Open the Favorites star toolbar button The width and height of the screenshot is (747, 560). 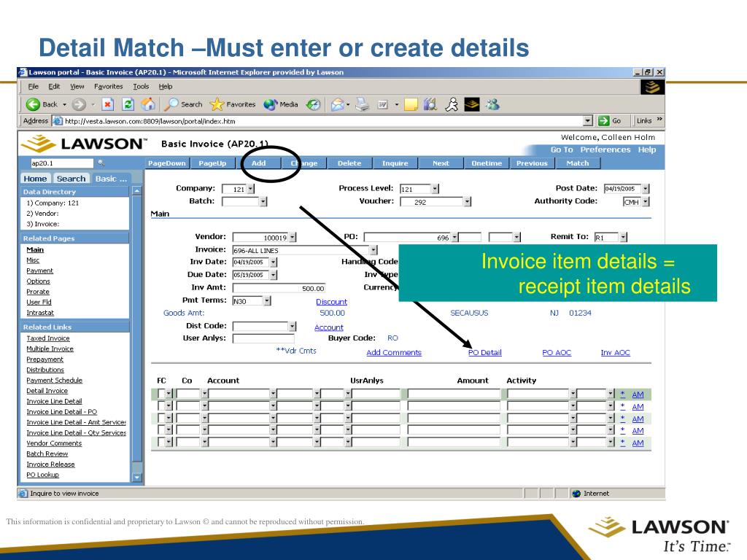[x=233, y=104]
